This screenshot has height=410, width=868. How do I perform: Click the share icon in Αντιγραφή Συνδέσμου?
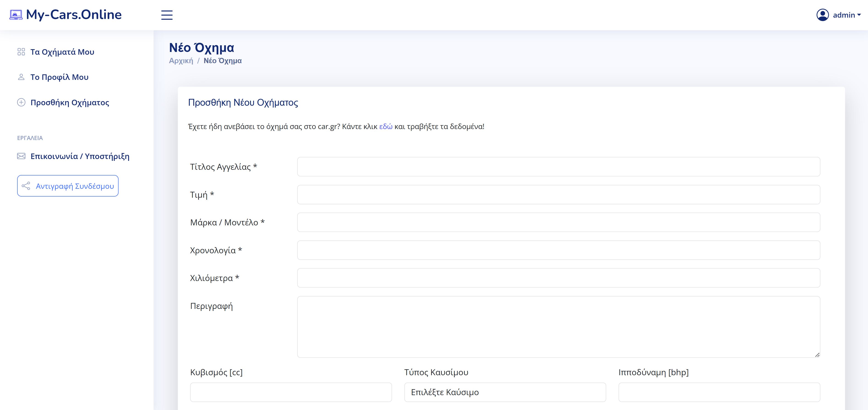26,186
